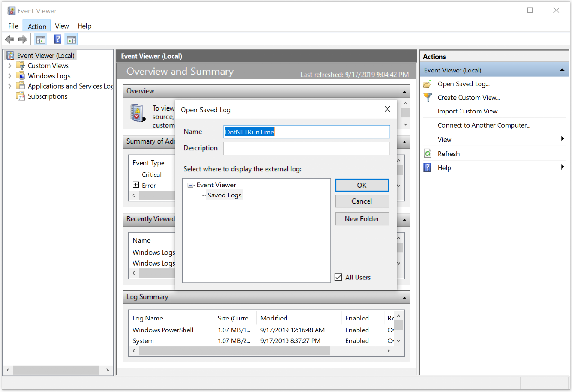
Task: Close the Open Saved Log dialog
Action: point(388,109)
